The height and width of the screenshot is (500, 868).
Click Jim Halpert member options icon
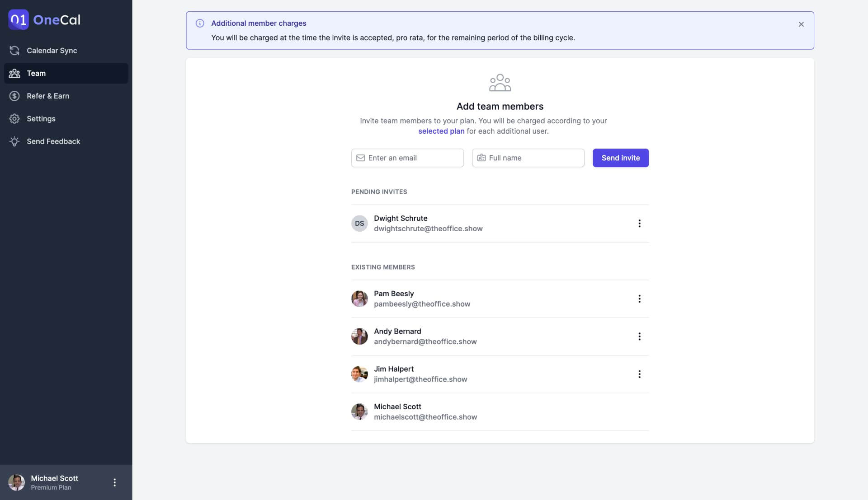pyautogui.click(x=640, y=374)
